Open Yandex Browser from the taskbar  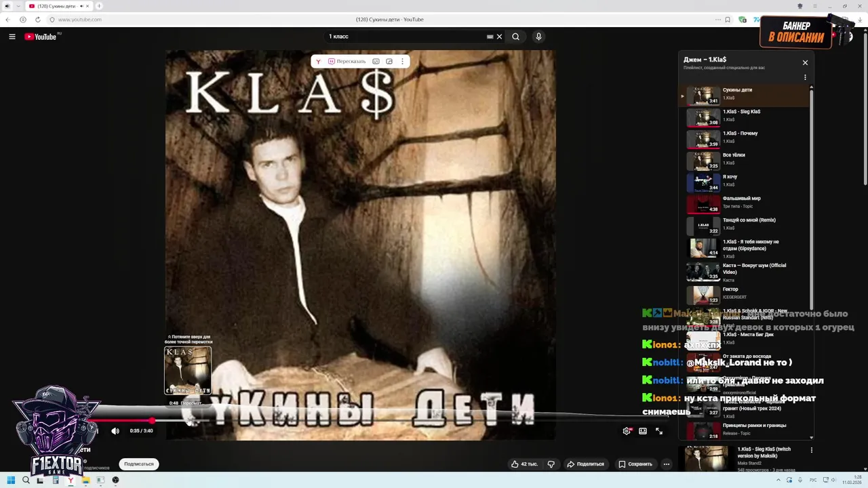[x=71, y=480]
